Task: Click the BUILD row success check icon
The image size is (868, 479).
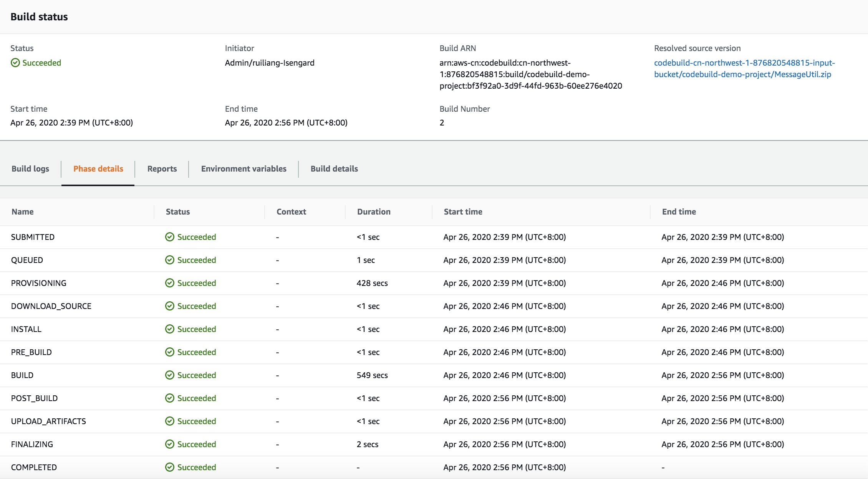Action: 170,375
